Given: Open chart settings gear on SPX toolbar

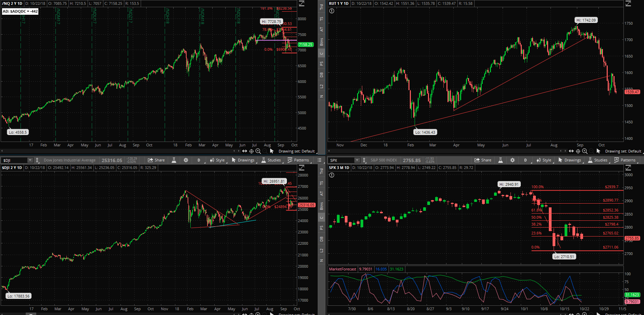Looking at the screenshot, I should coord(513,160).
